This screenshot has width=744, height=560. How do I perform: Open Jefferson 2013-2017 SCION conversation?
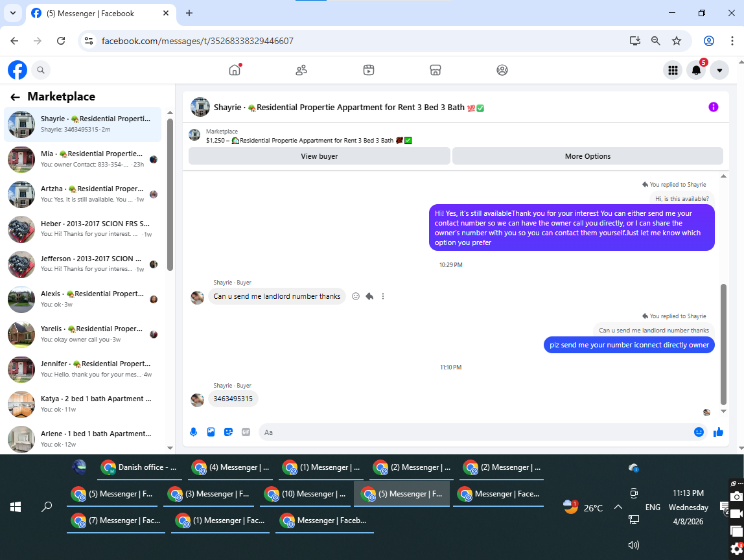pos(82,264)
